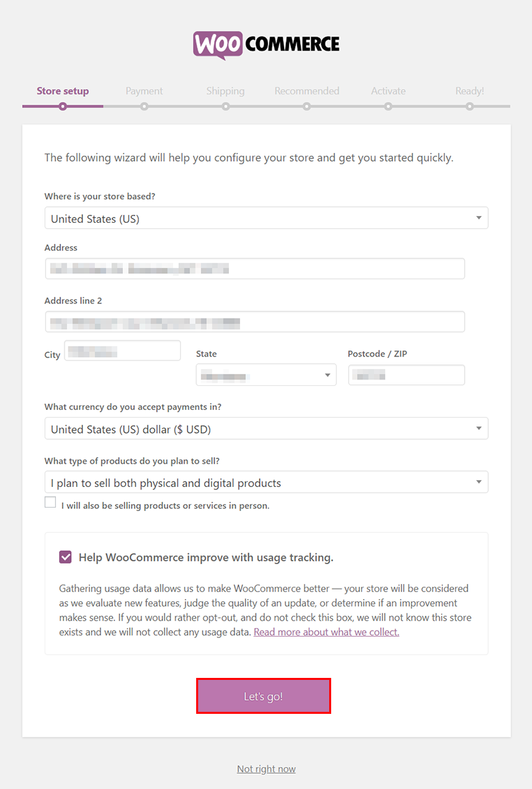Enable selling products in person checkbox
The width and height of the screenshot is (532, 789).
51,503
